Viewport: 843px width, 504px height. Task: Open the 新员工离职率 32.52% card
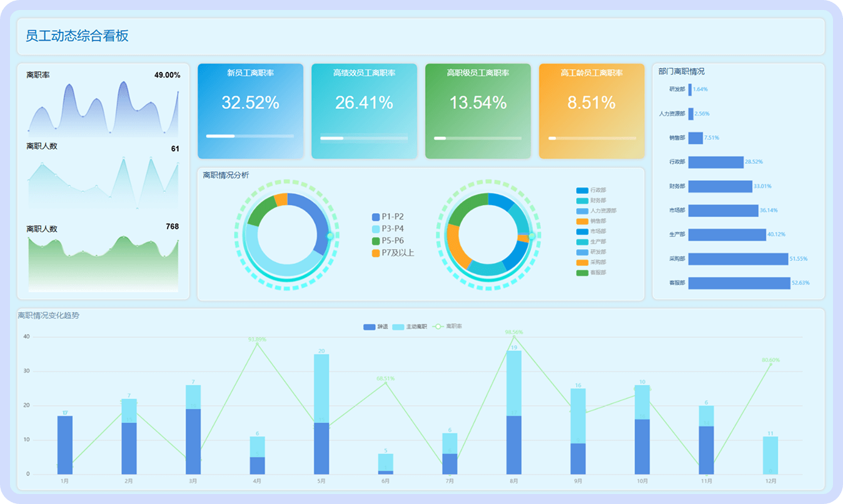pos(250,111)
